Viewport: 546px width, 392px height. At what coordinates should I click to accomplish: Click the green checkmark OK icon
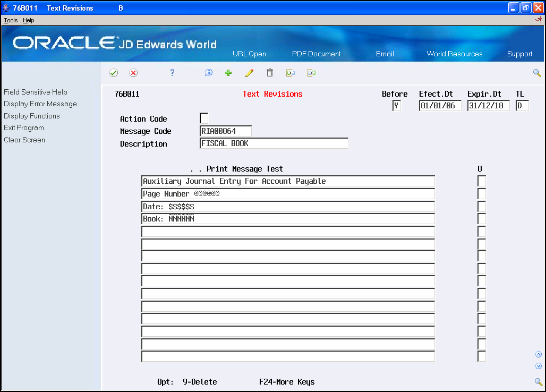(x=114, y=73)
